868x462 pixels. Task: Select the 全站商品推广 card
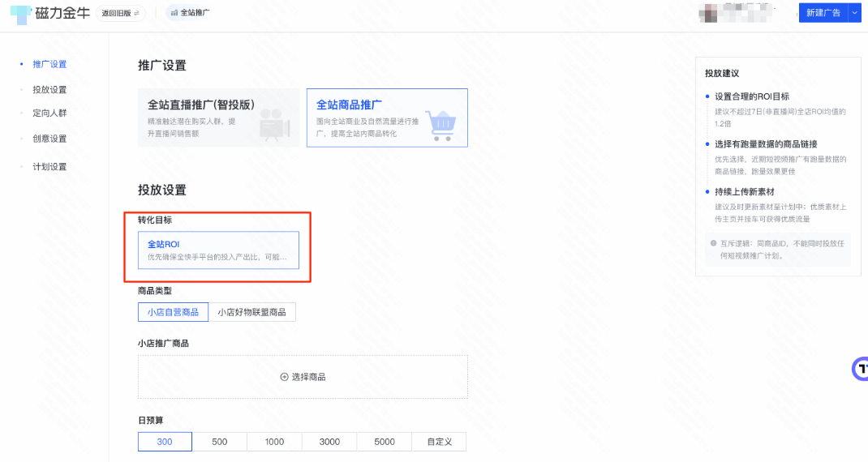click(x=387, y=118)
